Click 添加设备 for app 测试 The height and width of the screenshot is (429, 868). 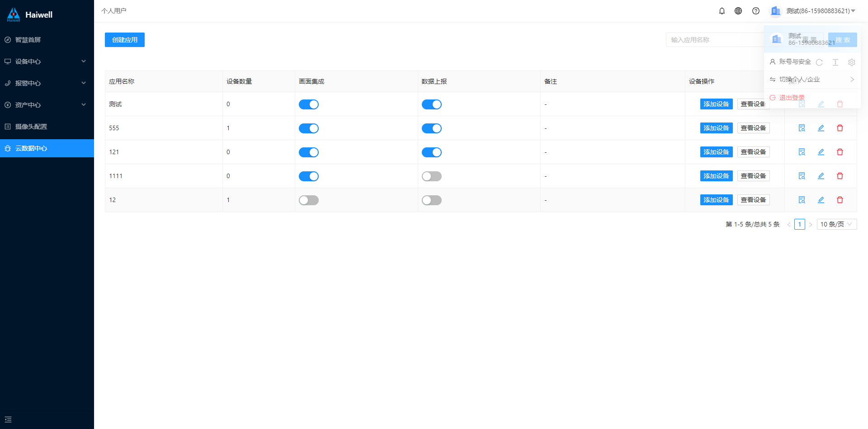click(x=717, y=104)
